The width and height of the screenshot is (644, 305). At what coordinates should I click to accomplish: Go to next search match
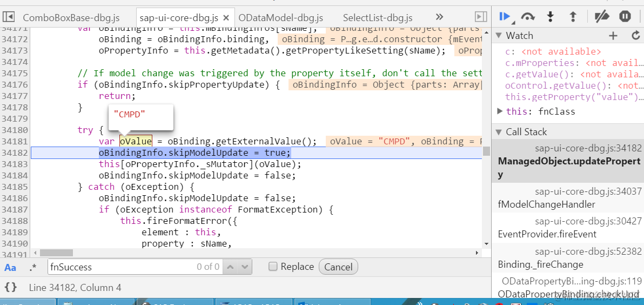(x=245, y=267)
